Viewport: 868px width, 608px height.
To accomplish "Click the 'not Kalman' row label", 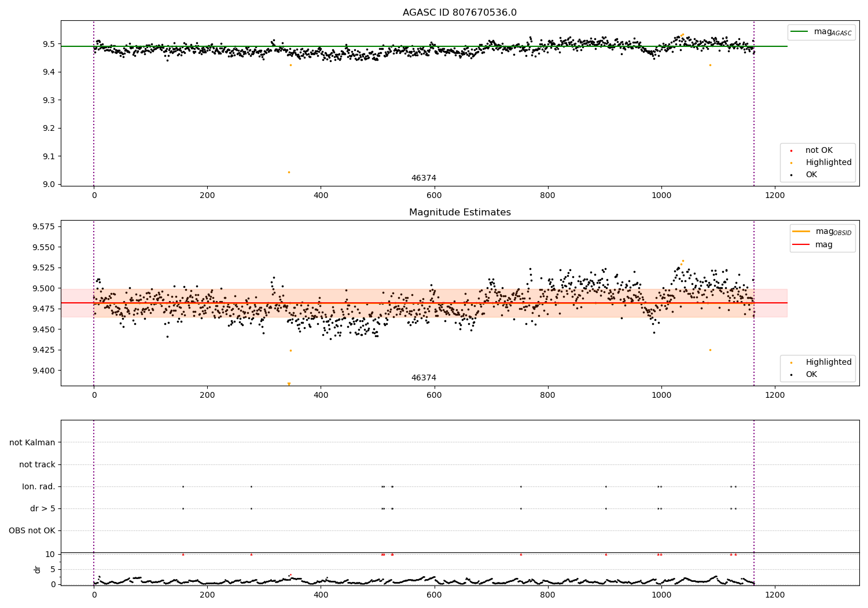I will point(32,443).
